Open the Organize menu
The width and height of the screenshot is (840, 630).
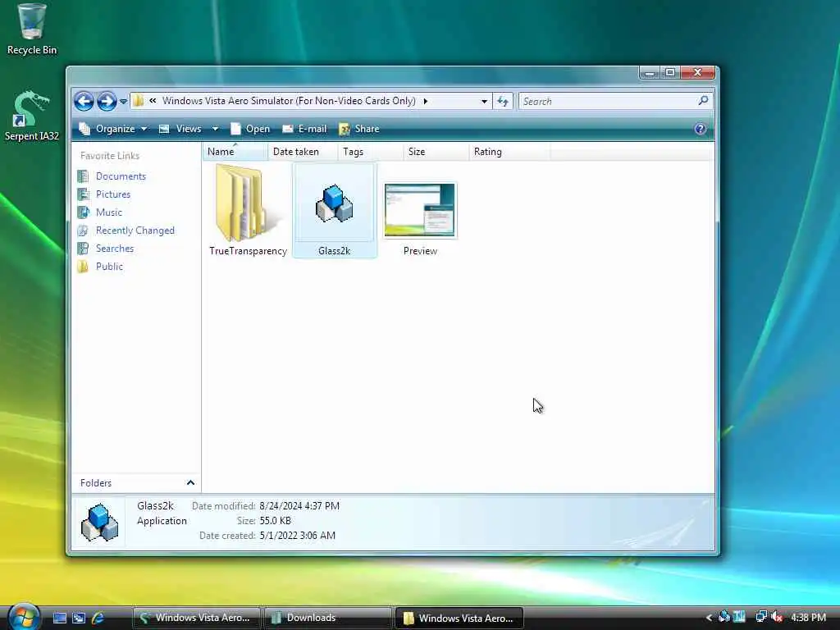pos(113,129)
